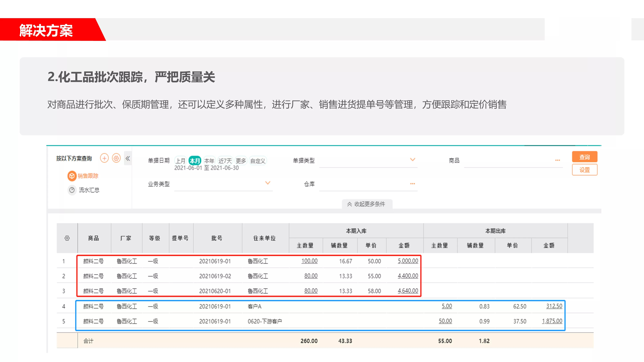Click the 设置 button
The height and width of the screenshot is (362, 644).
[585, 170]
